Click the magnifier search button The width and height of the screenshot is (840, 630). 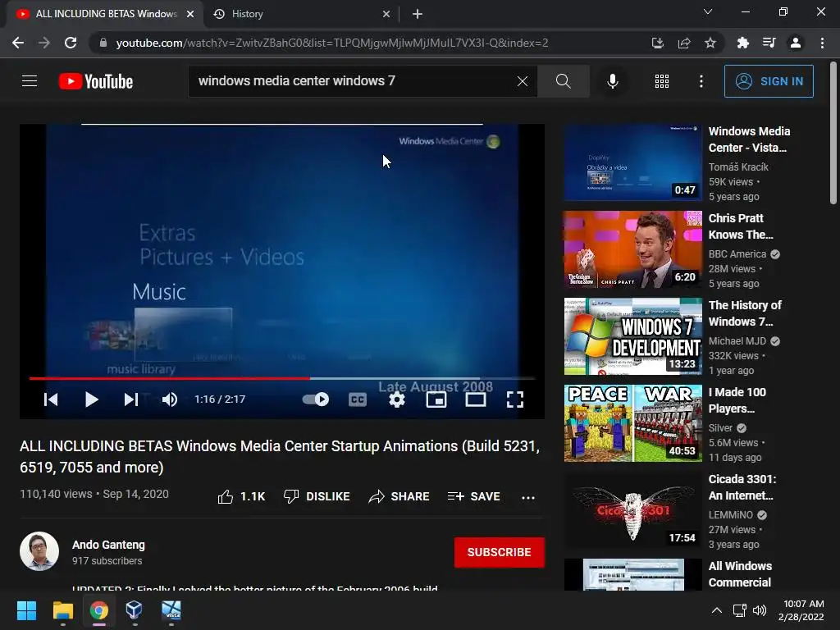tap(563, 81)
